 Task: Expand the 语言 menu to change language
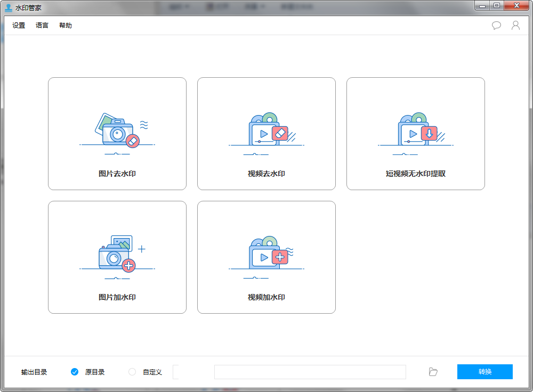[x=42, y=25]
